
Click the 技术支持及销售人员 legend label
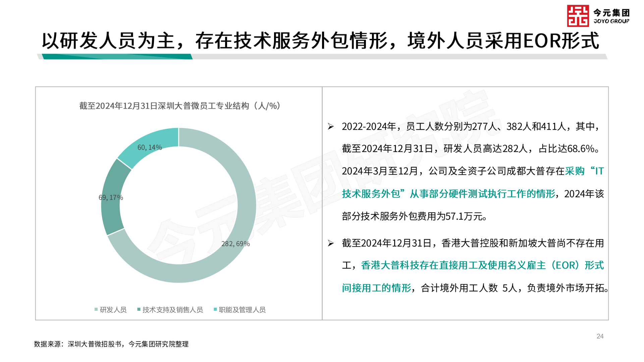pos(173,310)
